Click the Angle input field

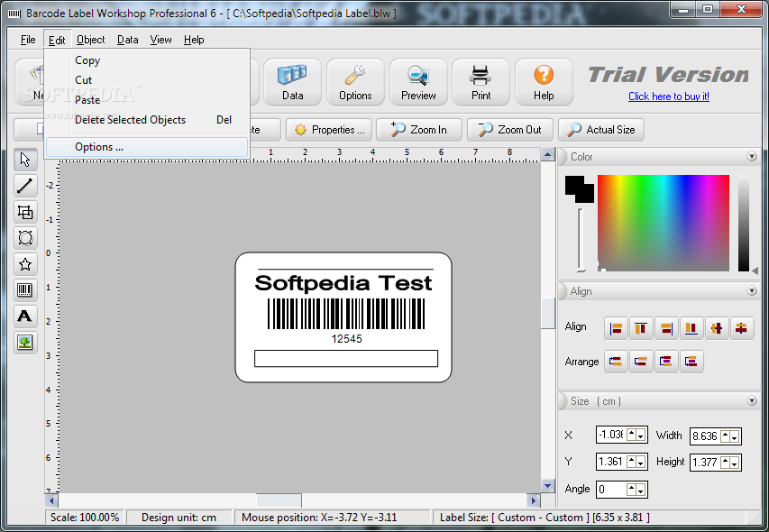(611, 489)
